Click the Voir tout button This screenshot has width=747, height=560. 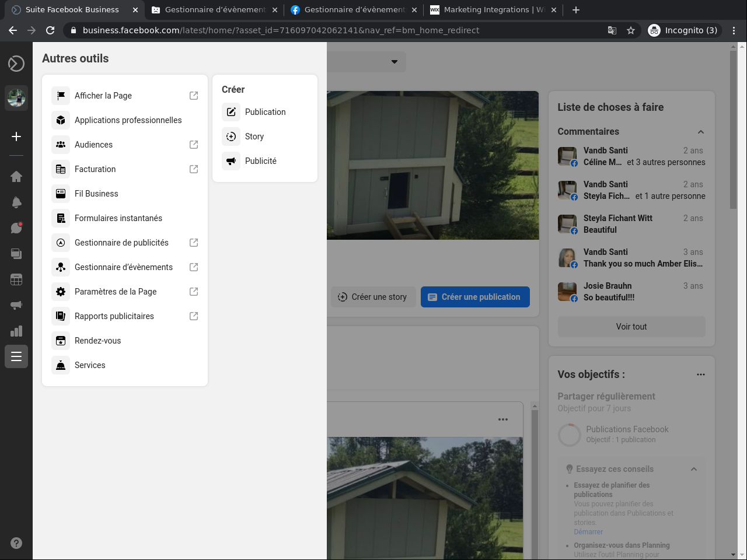pos(631,327)
